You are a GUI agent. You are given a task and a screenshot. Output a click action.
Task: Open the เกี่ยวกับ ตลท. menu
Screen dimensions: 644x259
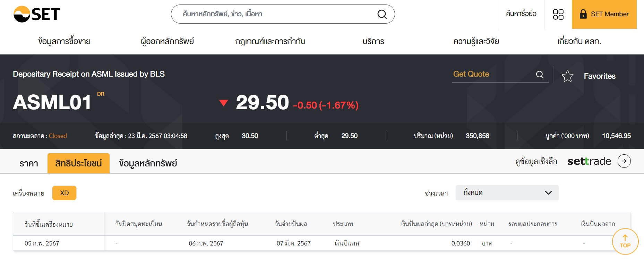579,41
